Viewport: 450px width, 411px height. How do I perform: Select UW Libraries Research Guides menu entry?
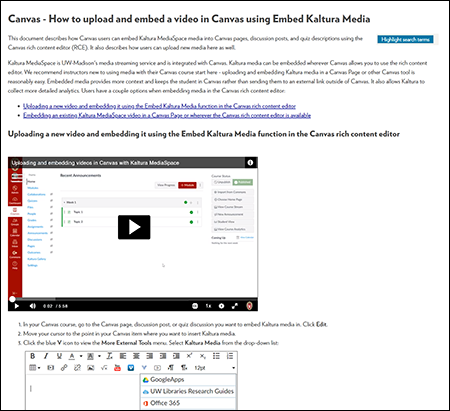[189, 391]
